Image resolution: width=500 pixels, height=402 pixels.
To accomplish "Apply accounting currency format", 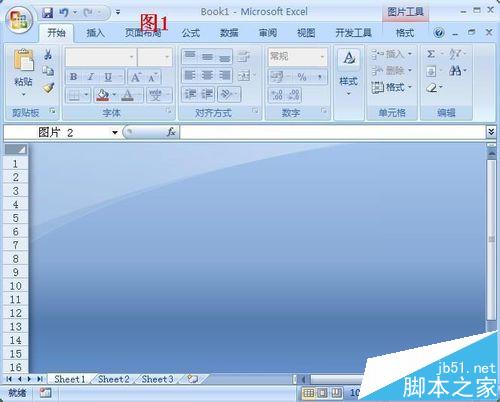I will pyautogui.click(x=277, y=77).
